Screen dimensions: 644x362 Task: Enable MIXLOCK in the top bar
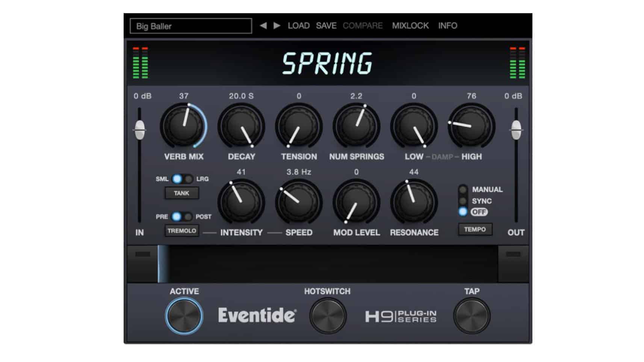410,26
